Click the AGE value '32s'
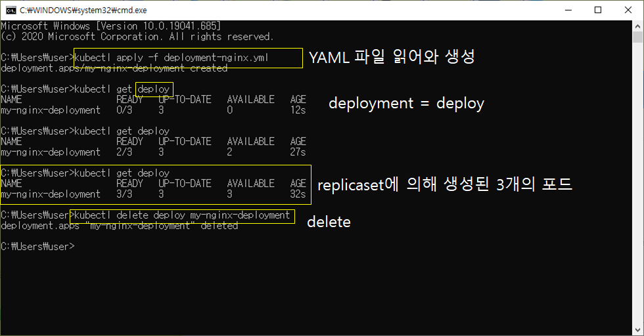Image resolution: width=644 pixels, height=336 pixels. [298, 194]
